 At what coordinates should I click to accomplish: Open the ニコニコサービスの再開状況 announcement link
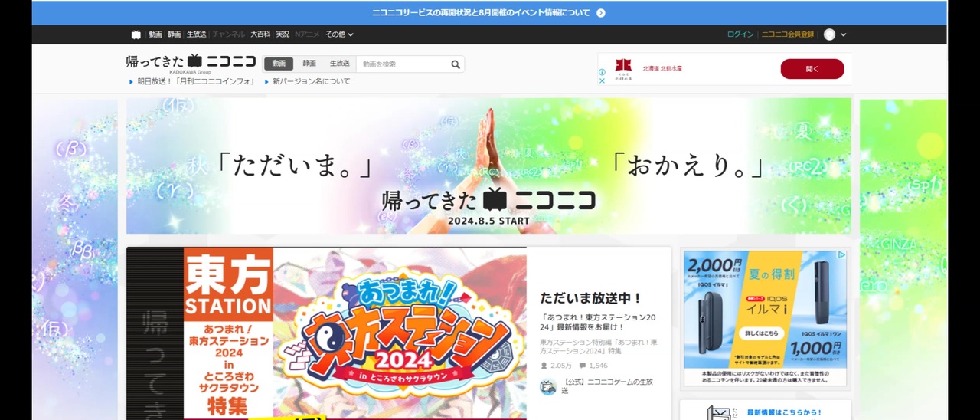pyautogui.click(x=482, y=13)
